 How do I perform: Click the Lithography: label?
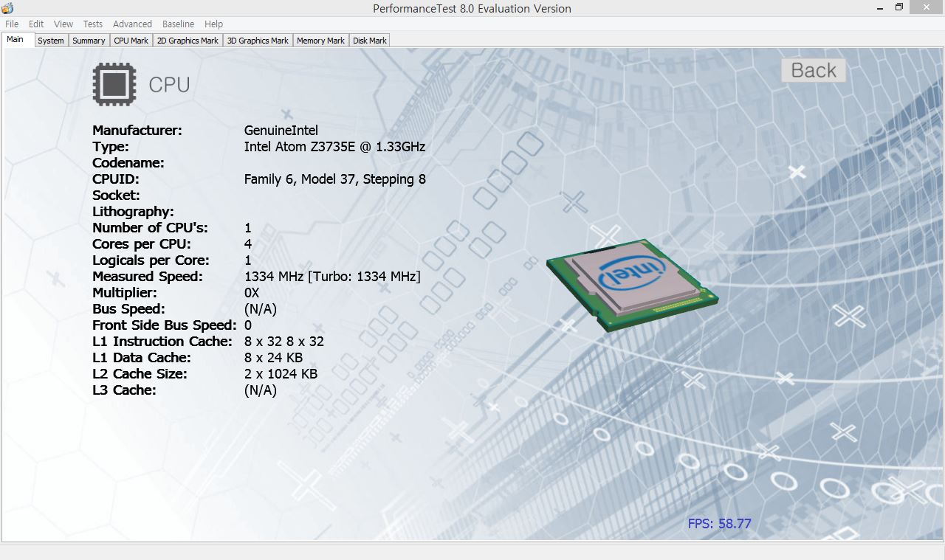coord(134,212)
